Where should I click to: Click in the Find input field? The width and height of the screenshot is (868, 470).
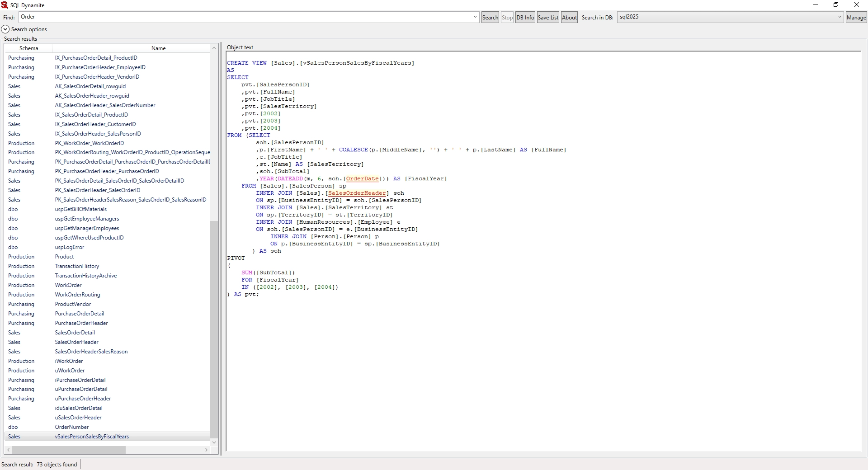[x=244, y=17]
